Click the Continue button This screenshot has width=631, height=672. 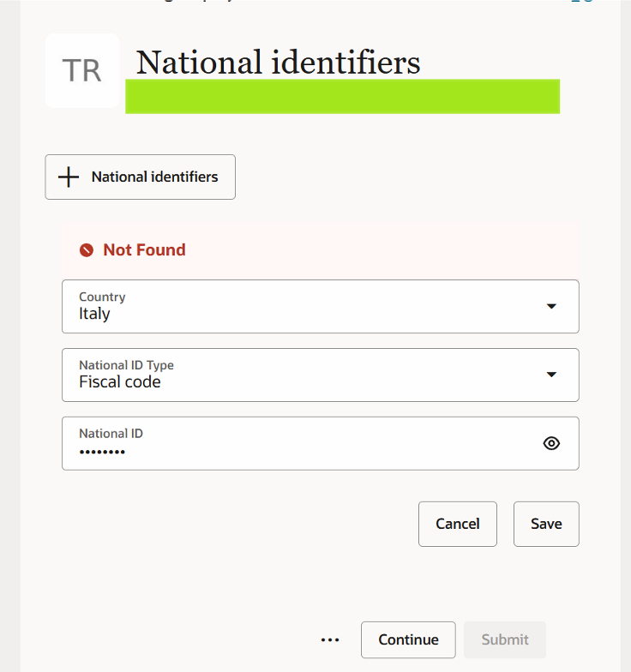408,639
